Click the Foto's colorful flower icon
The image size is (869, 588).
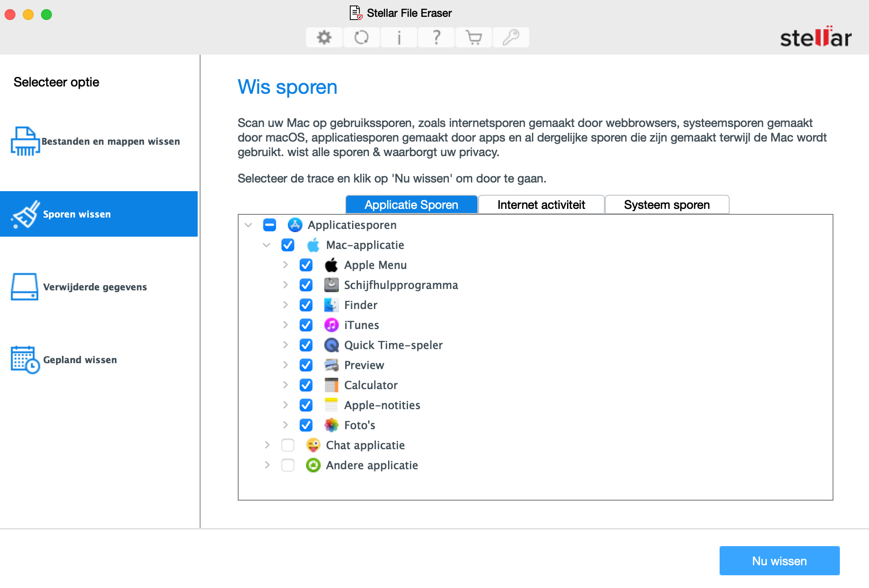[332, 425]
